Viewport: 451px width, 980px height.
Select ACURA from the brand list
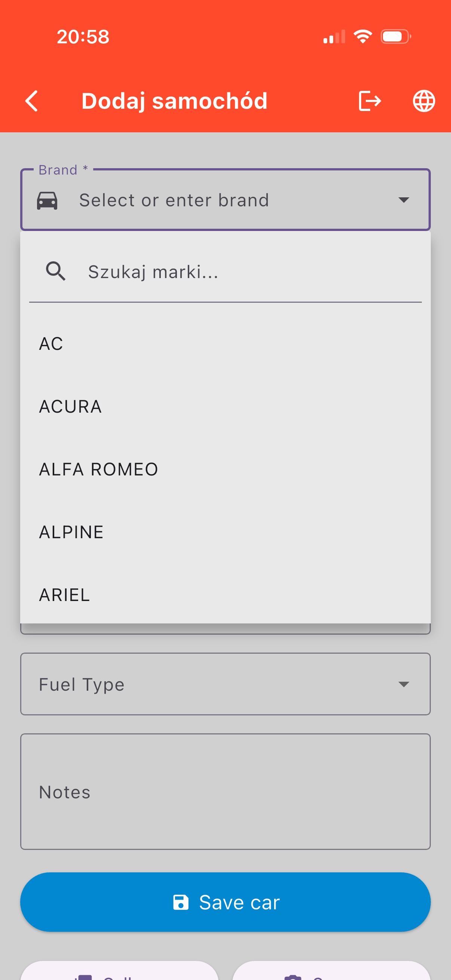[70, 406]
